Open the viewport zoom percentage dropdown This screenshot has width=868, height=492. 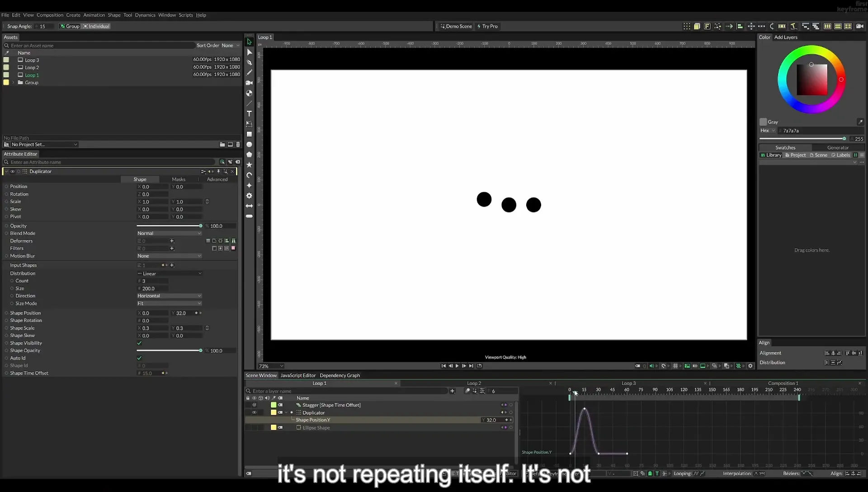point(271,366)
